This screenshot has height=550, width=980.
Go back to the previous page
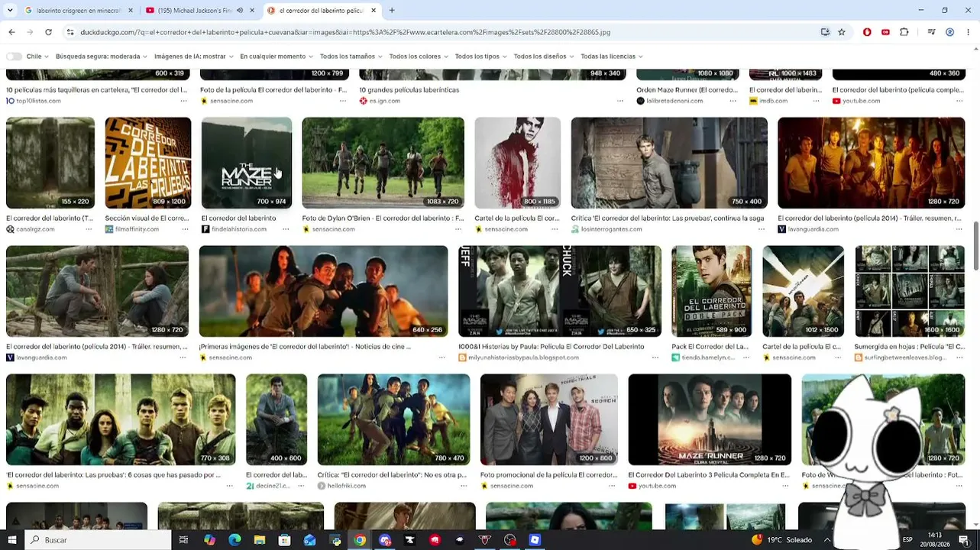[x=11, y=32]
